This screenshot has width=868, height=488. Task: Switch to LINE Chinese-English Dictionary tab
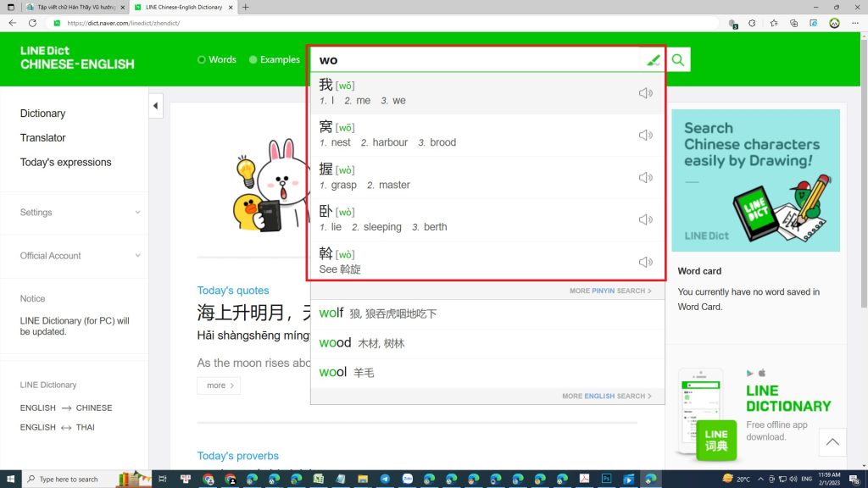(x=184, y=7)
